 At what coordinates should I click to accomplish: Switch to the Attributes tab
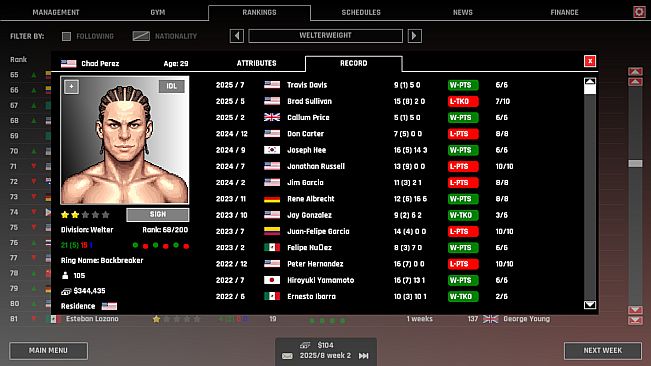[256, 63]
